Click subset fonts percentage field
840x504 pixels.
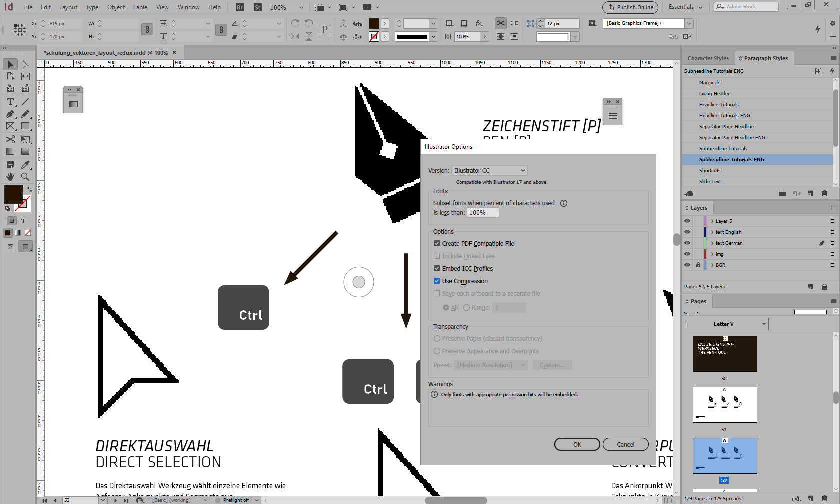click(483, 213)
